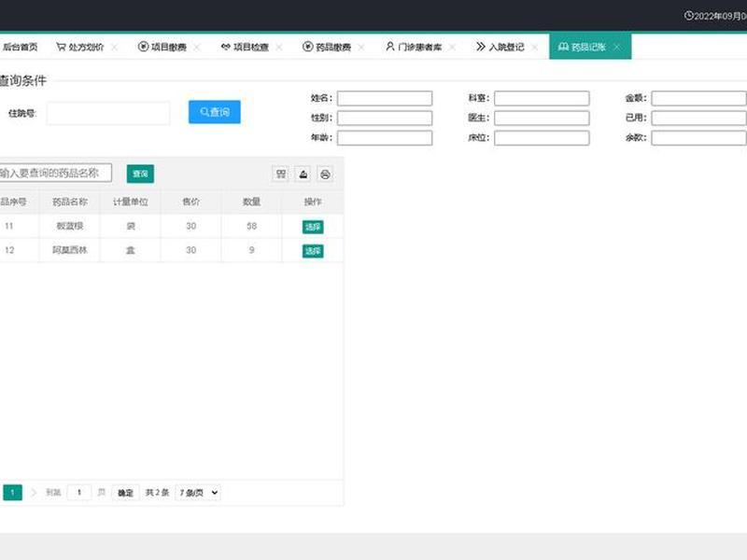Click the 数量 column header

(251, 202)
